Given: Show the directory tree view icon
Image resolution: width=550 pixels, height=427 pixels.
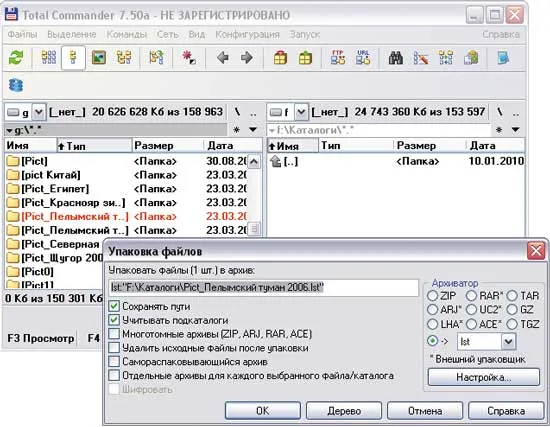Looking at the screenshot, I should point(124,58).
